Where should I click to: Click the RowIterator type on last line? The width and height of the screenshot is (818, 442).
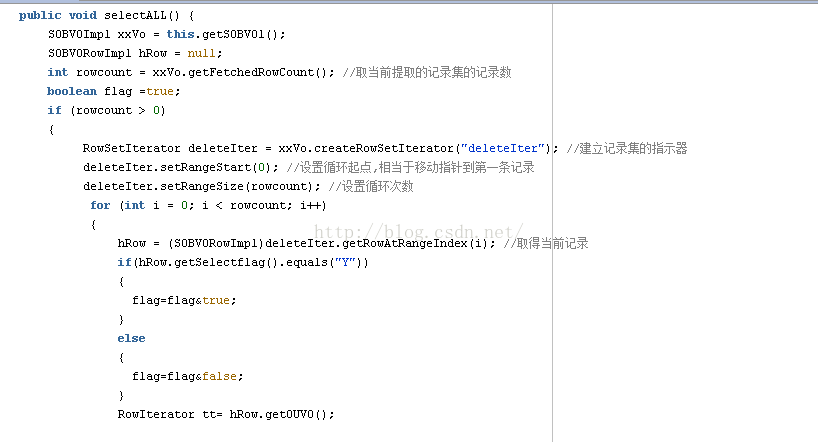point(156,414)
